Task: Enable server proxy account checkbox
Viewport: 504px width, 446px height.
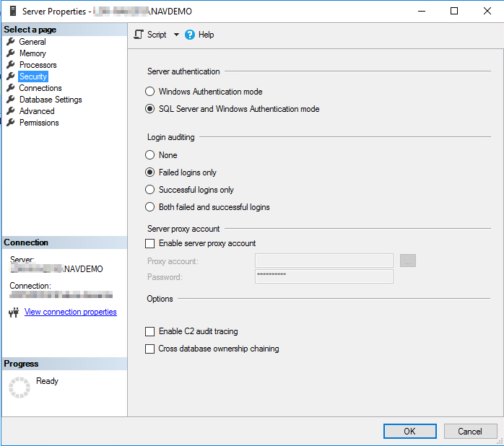Action: (150, 243)
